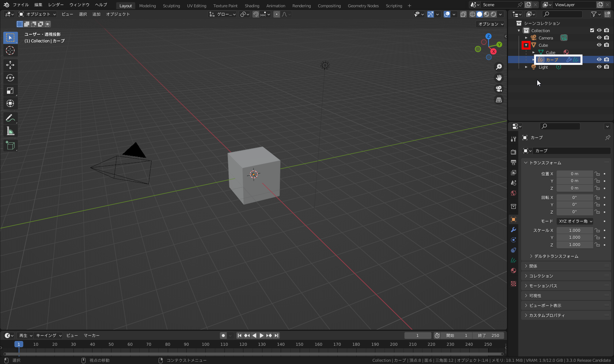Toggle proportional editing
Screen dimensions: 614x364
[277, 14]
